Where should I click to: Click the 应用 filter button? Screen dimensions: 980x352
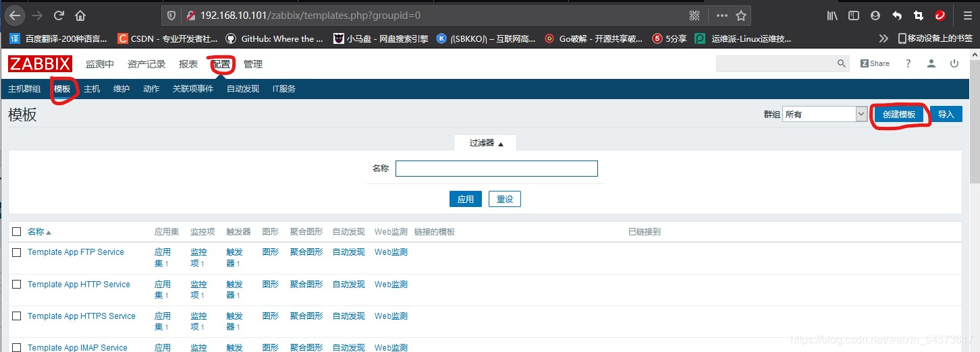pyautogui.click(x=466, y=200)
